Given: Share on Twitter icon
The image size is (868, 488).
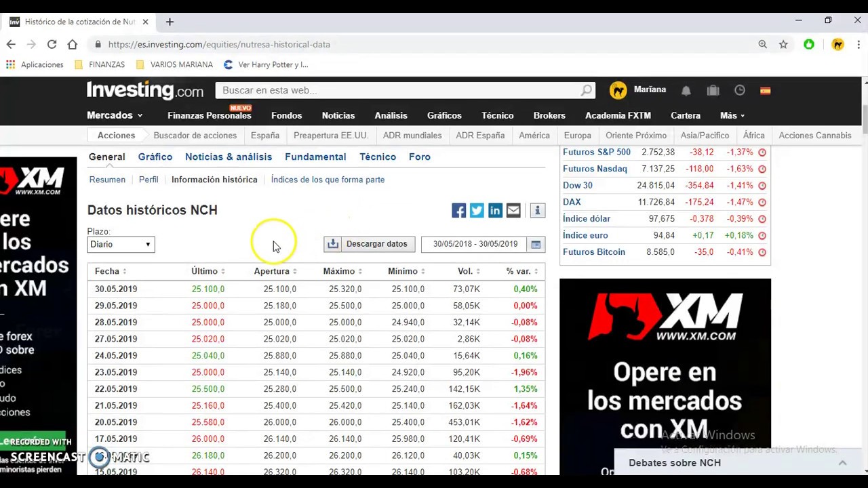Looking at the screenshot, I should pos(477,211).
